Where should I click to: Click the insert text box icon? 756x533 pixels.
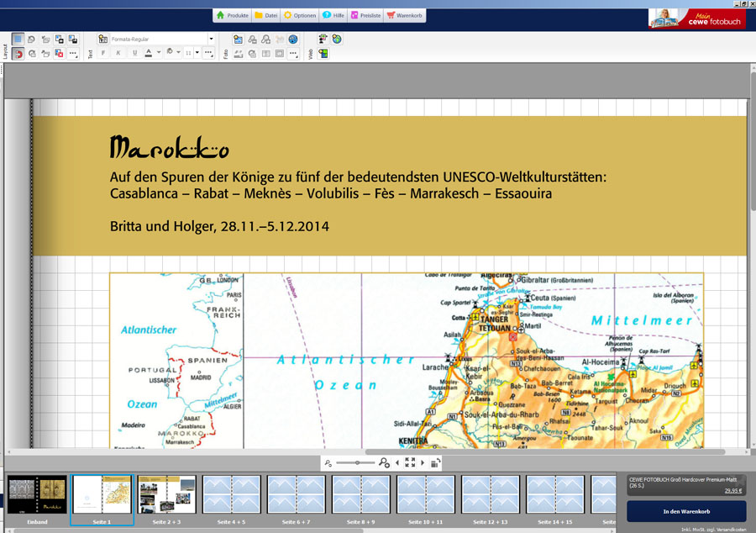click(x=102, y=39)
